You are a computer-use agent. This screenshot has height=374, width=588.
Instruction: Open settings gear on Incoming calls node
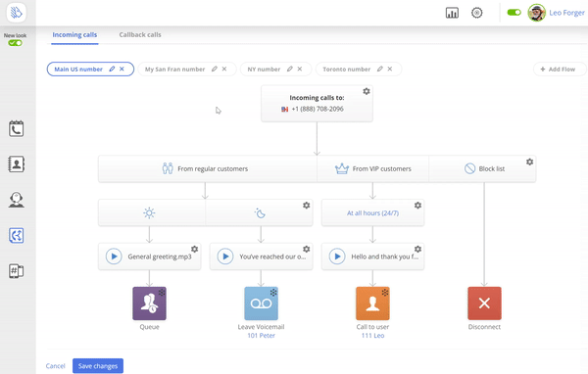pos(367,91)
